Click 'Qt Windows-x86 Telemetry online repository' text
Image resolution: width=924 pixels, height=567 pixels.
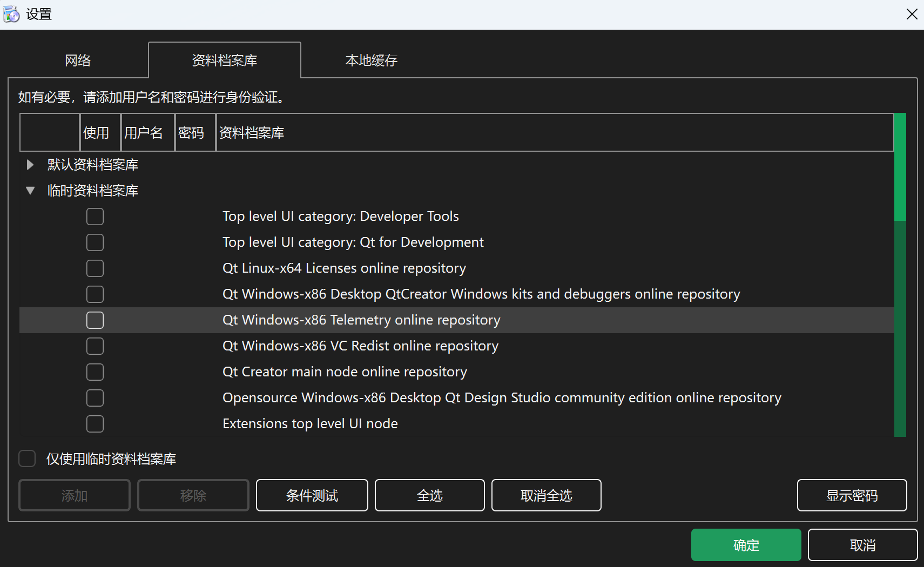[x=361, y=320]
